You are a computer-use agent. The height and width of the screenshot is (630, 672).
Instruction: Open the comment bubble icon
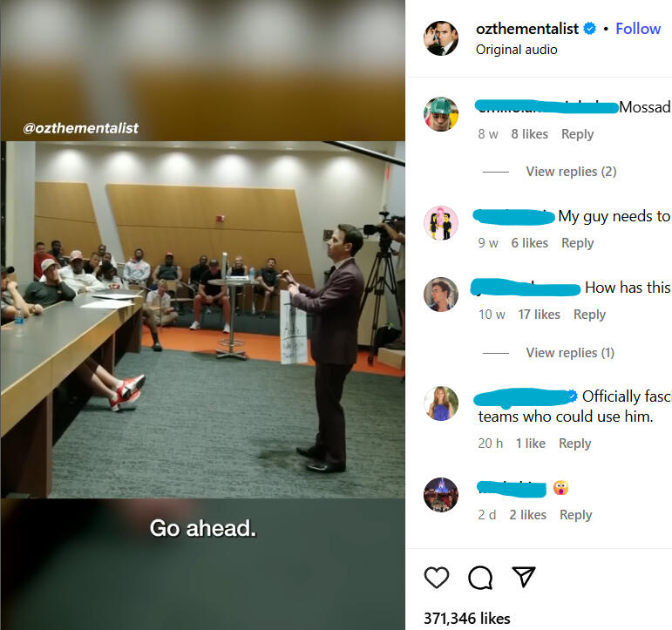(x=480, y=578)
